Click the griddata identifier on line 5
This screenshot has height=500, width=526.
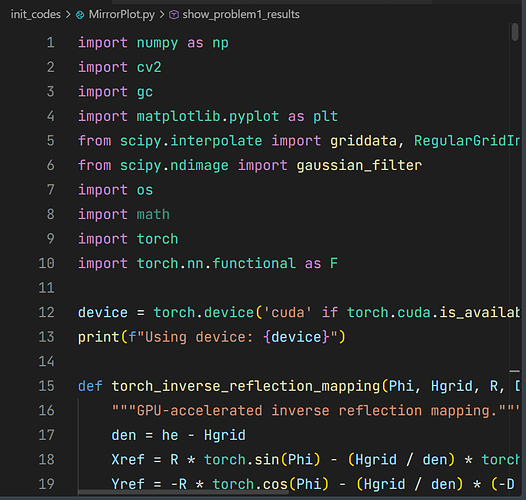[363, 141]
